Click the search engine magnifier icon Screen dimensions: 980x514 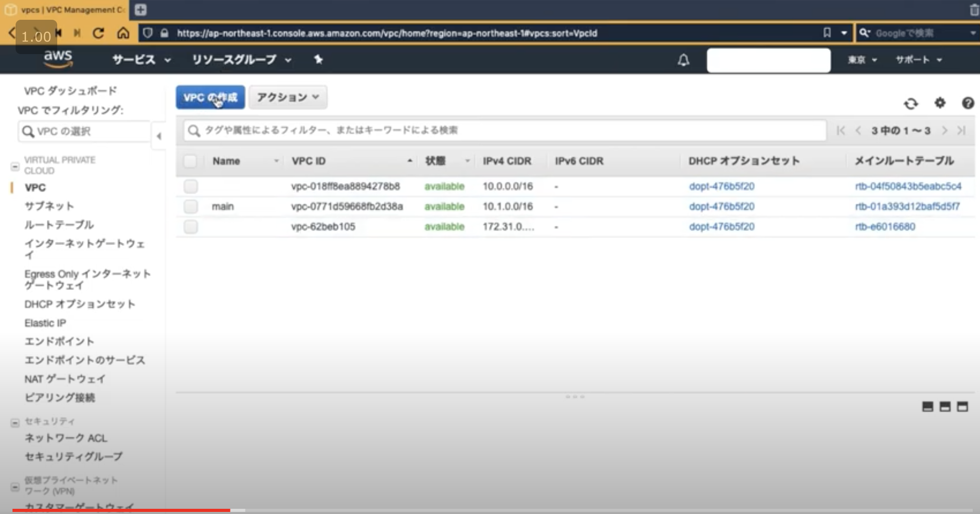point(865,33)
